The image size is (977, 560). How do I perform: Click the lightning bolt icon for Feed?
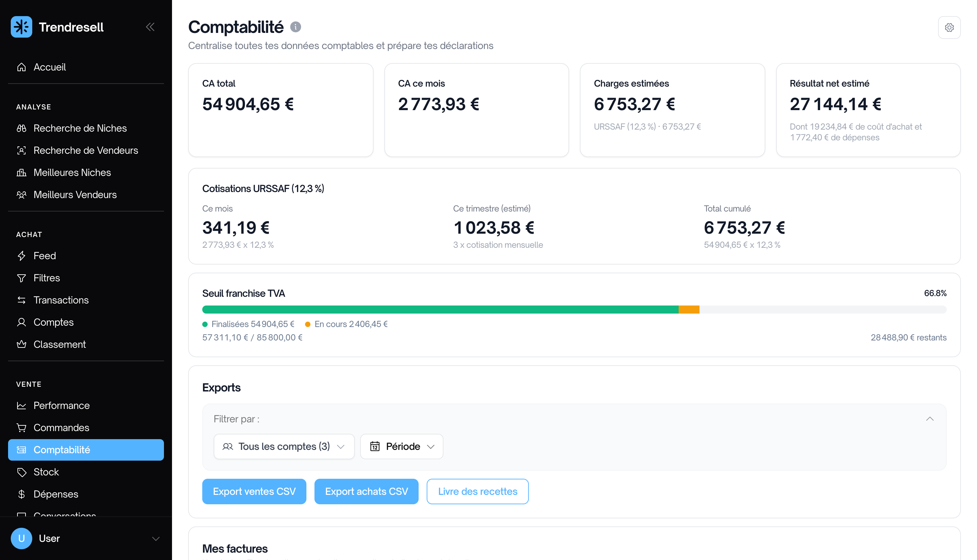coord(22,256)
